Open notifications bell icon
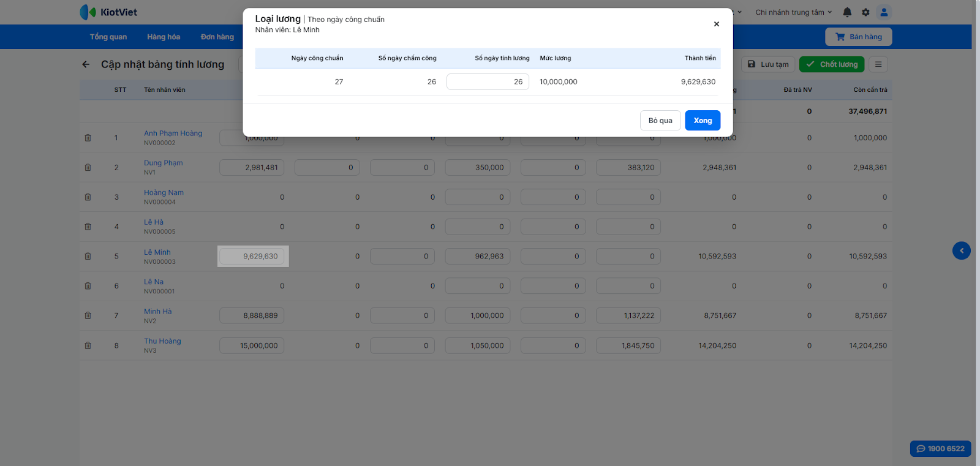The image size is (980, 466). [x=847, y=12]
